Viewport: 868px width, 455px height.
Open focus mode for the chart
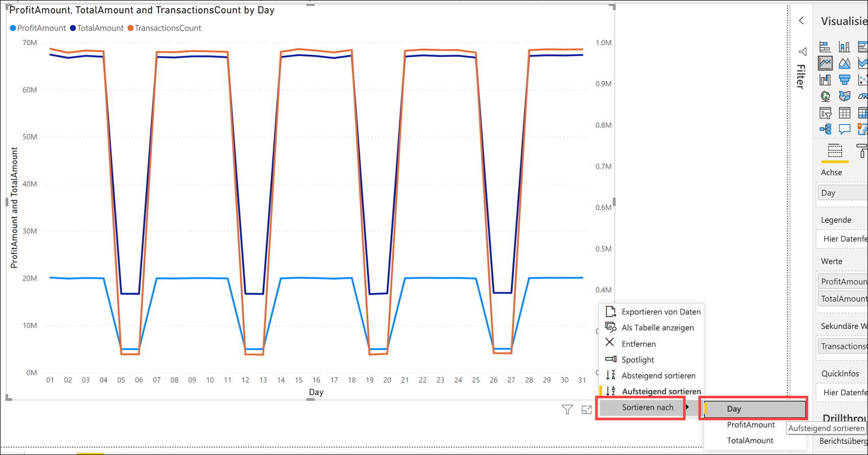pos(587,410)
